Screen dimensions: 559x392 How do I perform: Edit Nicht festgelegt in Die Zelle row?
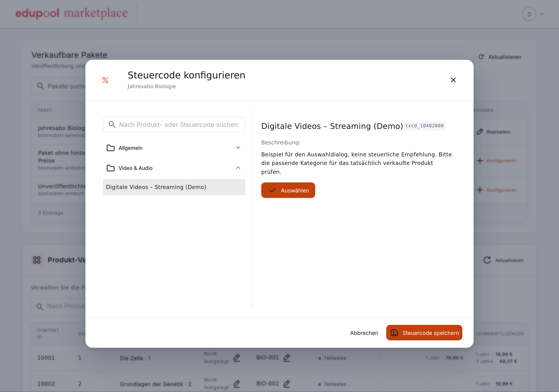coord(237,358)
